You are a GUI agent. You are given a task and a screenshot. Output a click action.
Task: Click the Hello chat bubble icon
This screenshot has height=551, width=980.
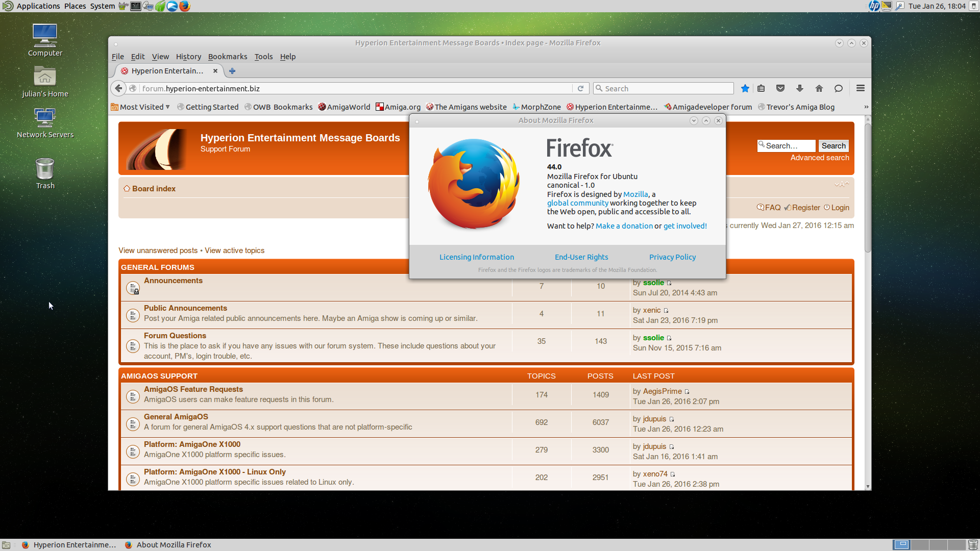click(839, 88)
